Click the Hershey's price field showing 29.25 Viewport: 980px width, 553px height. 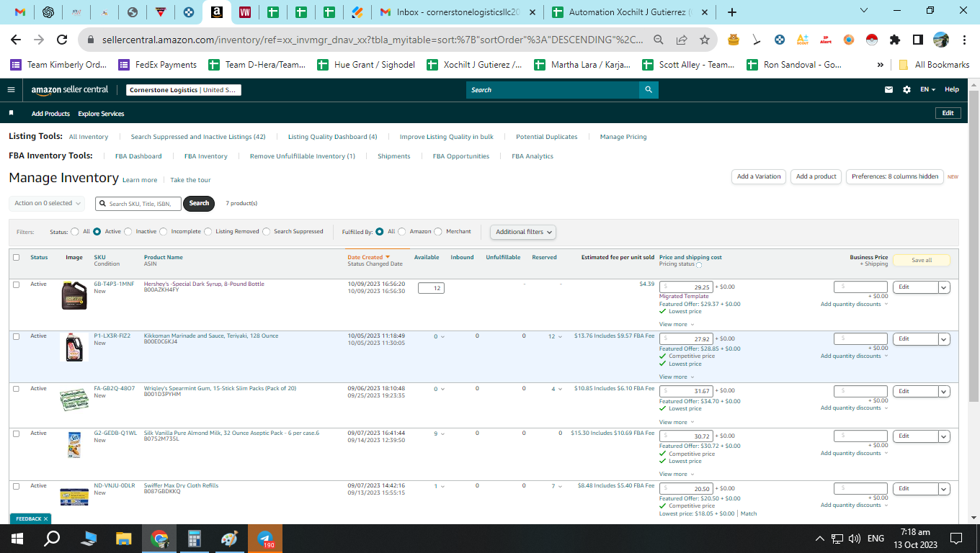[686, 287]
